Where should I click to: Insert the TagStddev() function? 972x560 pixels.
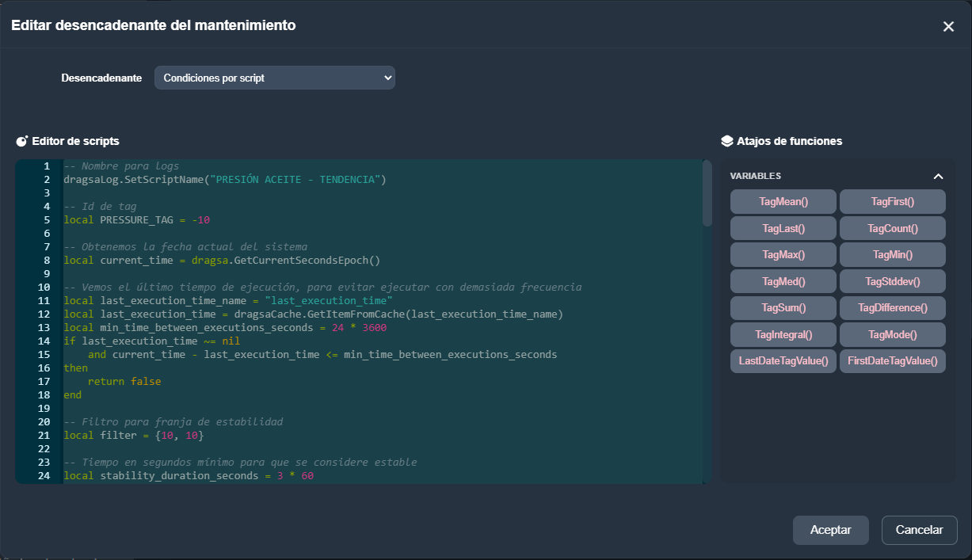(892, 281)
